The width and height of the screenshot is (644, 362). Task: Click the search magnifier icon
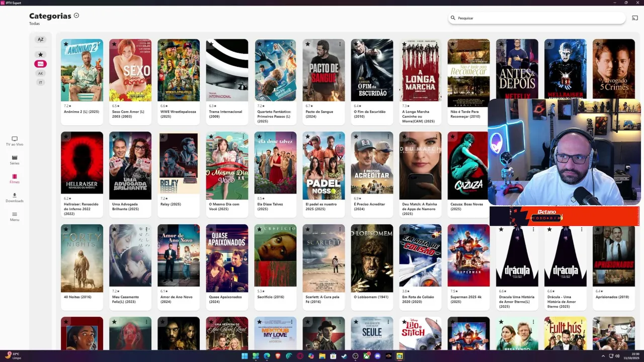453,18
